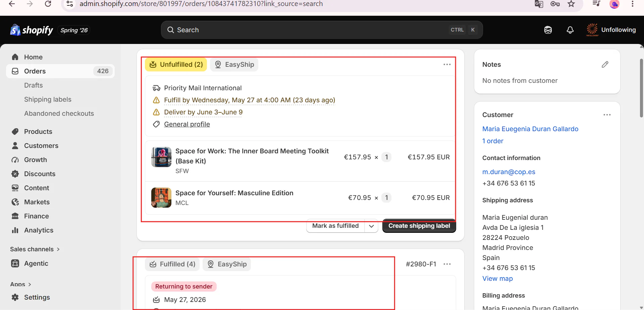The image size is (644, 310).
Task: Open the Chrome three-dot menu
Action: click(633, 4)
